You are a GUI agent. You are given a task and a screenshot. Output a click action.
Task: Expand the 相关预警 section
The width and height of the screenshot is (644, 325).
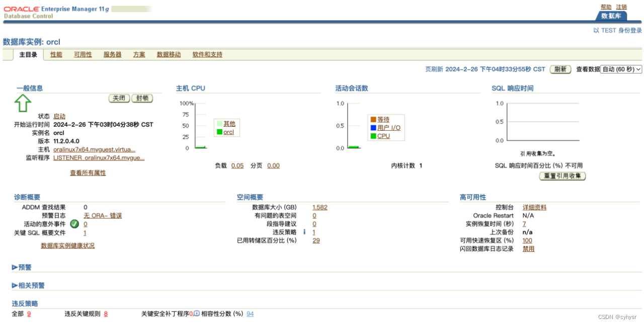click(28, 285)
